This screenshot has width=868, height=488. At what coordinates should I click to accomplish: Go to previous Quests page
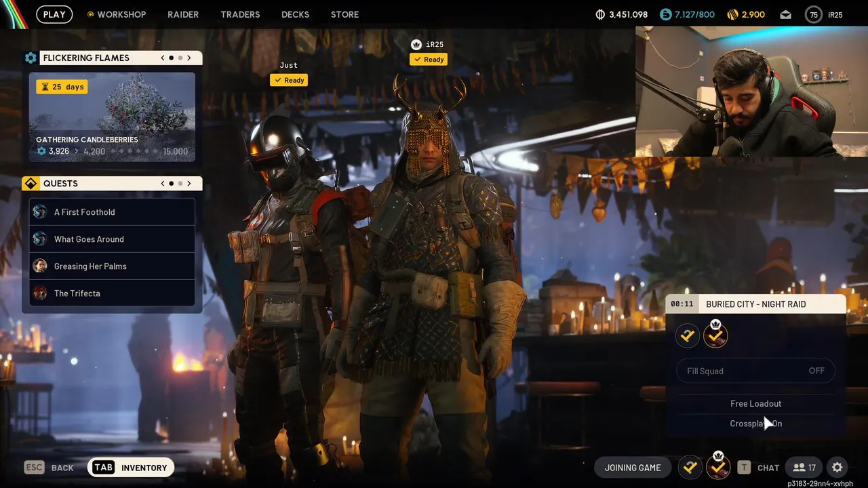163,184
